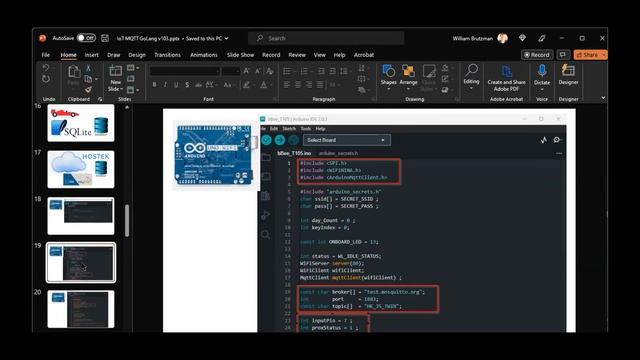This screenshot has height=360, width=640.
Task: Click Decrease List Level icon
Action: pos(322,71)
